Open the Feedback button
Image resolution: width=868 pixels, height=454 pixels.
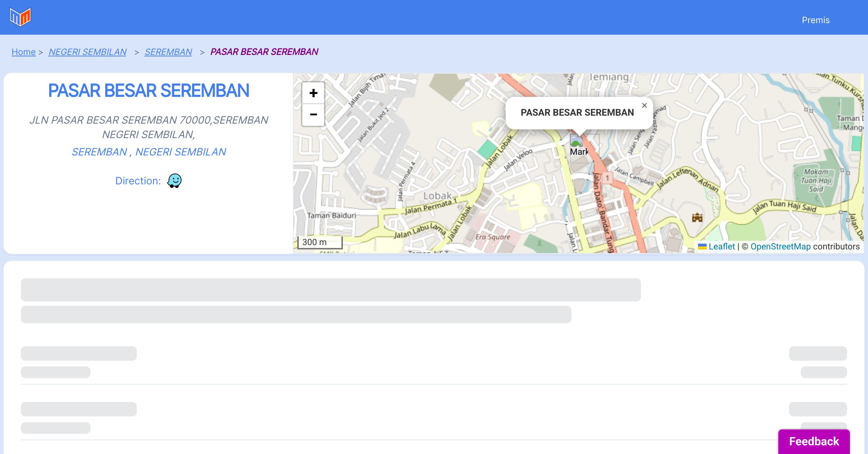click(x=814, y=441)
